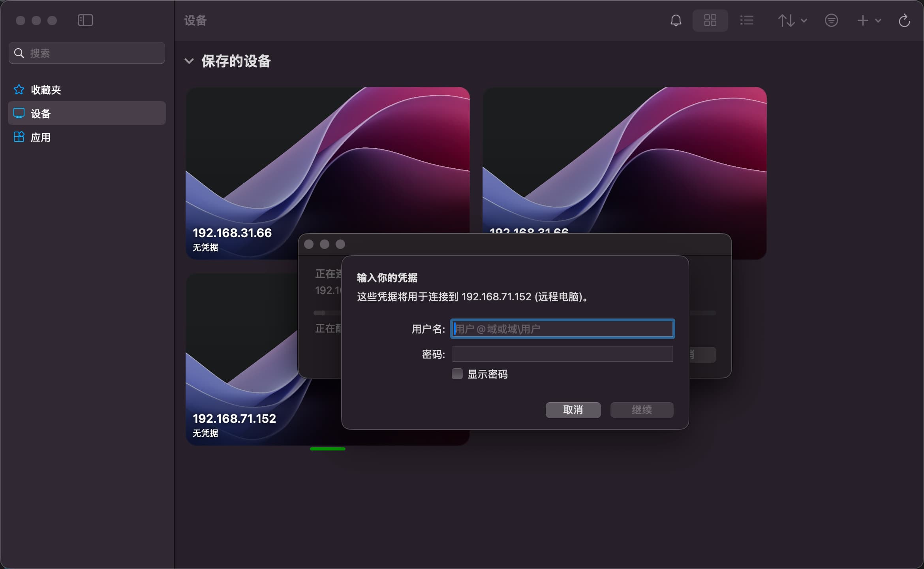Switch to grid view layout
Screen dimensions: 924x569
(710, 21)
